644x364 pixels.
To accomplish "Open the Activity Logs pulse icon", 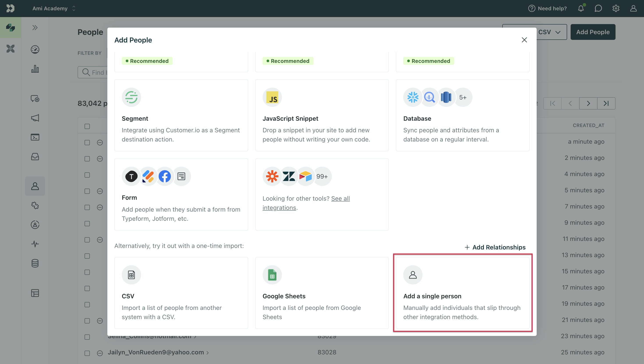I will (x=35, y=244).
